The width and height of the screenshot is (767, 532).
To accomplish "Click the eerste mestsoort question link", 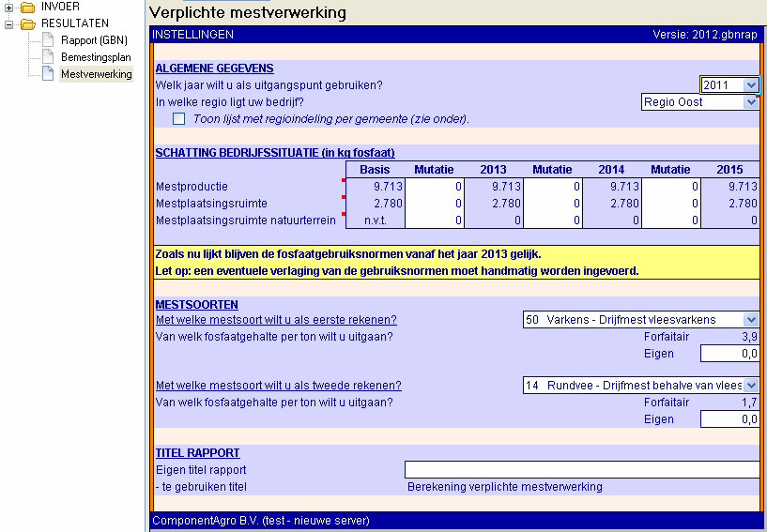I will [276, 320].
